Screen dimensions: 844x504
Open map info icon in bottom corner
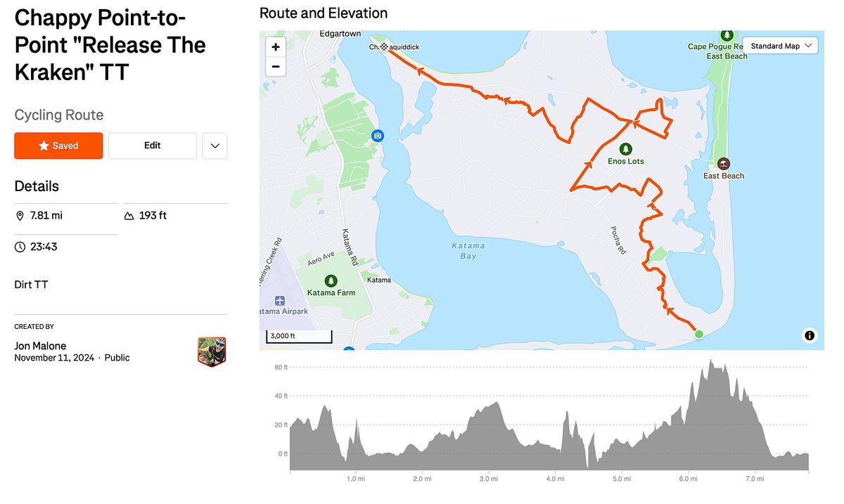(x=810, y=336)
